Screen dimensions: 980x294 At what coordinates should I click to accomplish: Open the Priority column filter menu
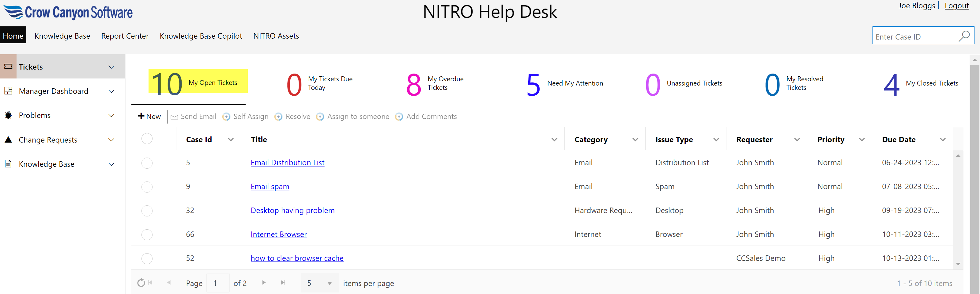pos(862,140)
